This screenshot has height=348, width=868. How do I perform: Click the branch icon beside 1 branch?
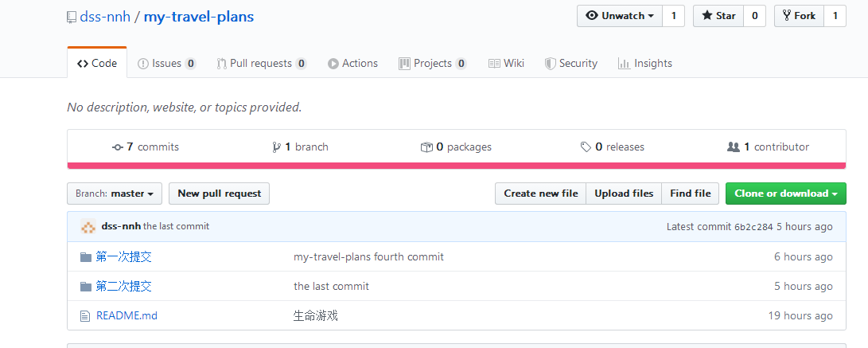[276, 147]
